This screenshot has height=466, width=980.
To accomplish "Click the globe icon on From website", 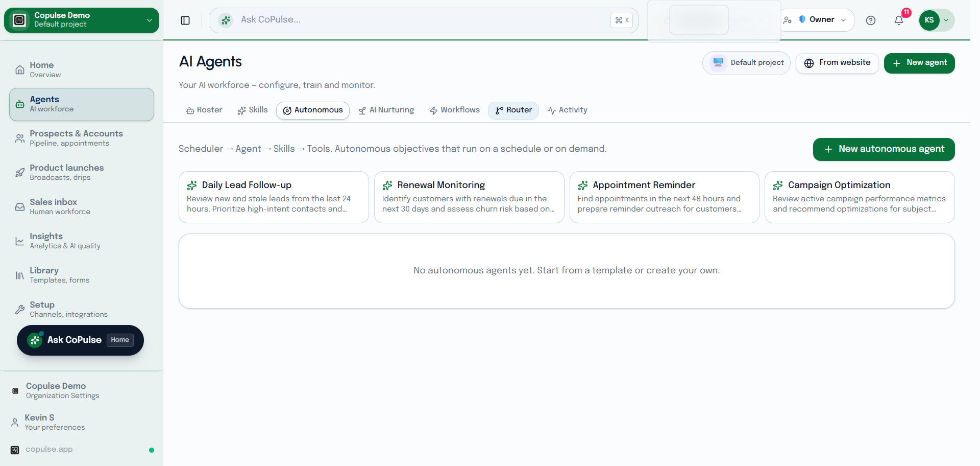I will (809, 63).
